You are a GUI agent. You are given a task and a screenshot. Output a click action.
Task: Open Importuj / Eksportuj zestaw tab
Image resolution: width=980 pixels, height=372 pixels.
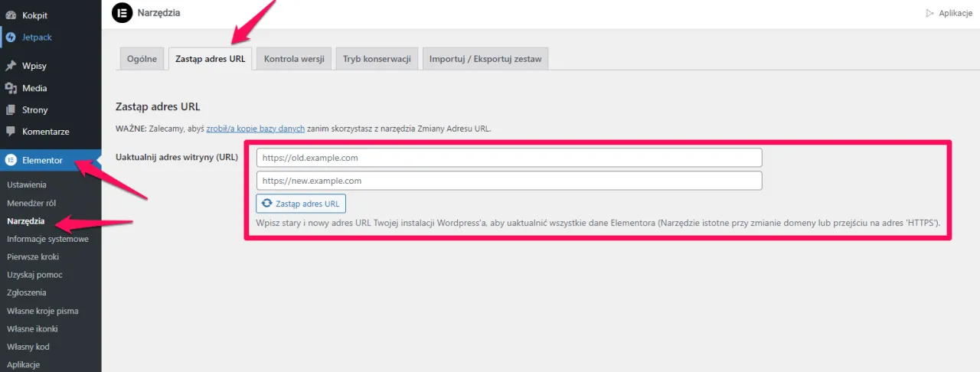(485, 59)
